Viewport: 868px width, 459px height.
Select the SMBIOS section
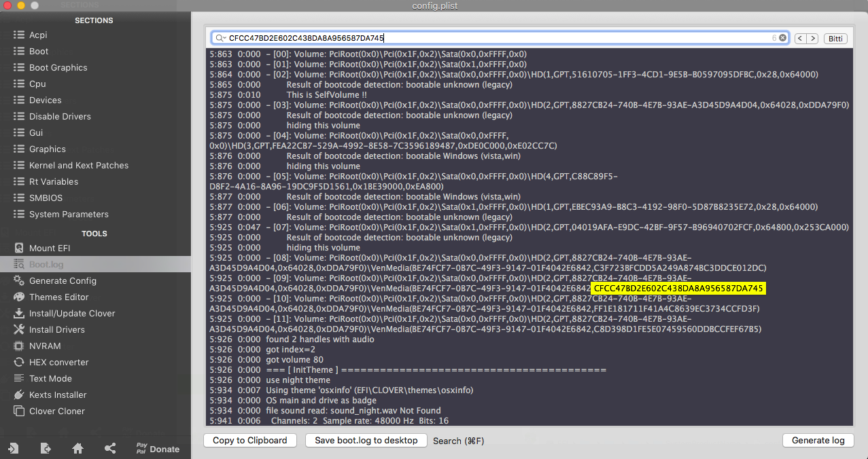(46, 198)
